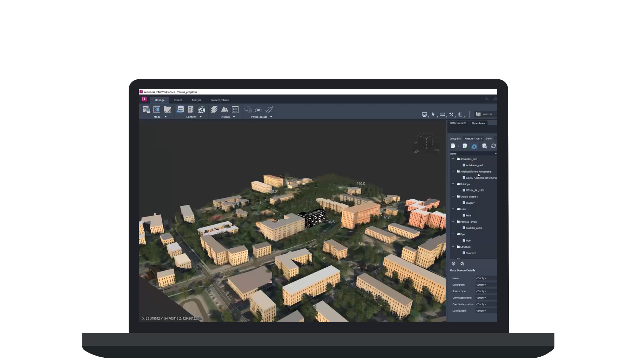Click the refresh data sources icon

click(x=493, y=146)
